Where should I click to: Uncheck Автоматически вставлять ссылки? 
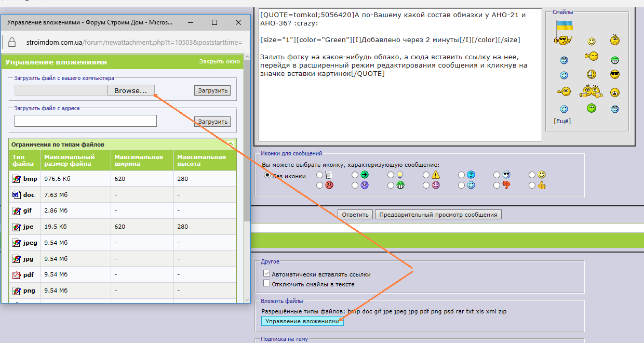[267, 273]
